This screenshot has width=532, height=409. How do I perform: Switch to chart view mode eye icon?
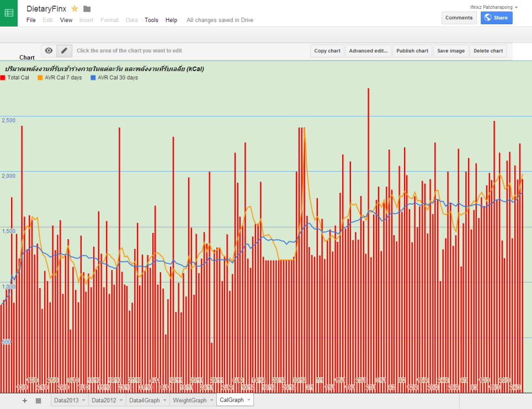click(x=49, y=51)
